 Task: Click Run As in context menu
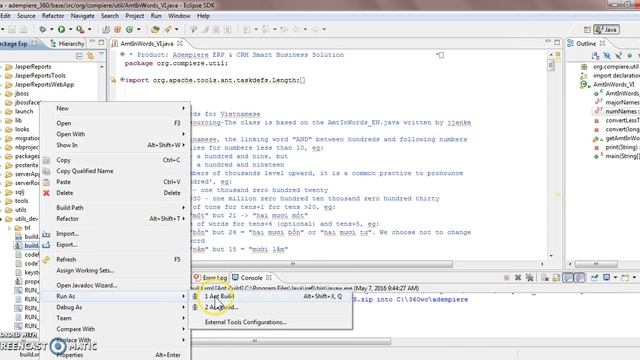pyautogui.click(x=115, y=296)
